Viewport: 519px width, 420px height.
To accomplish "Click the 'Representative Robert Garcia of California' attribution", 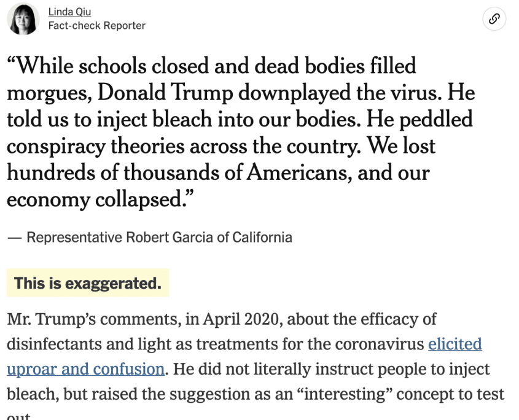I will (159, 237).
